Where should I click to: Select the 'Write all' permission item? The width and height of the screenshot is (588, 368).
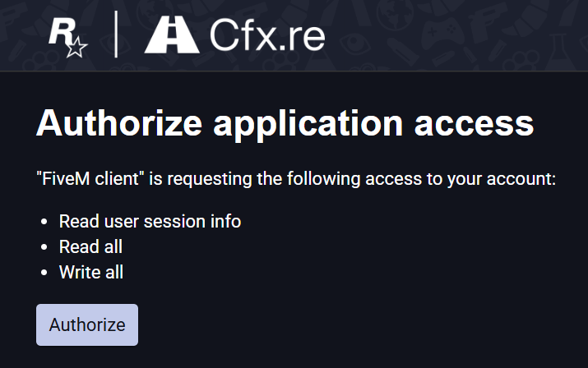click(x=91, y=272)
